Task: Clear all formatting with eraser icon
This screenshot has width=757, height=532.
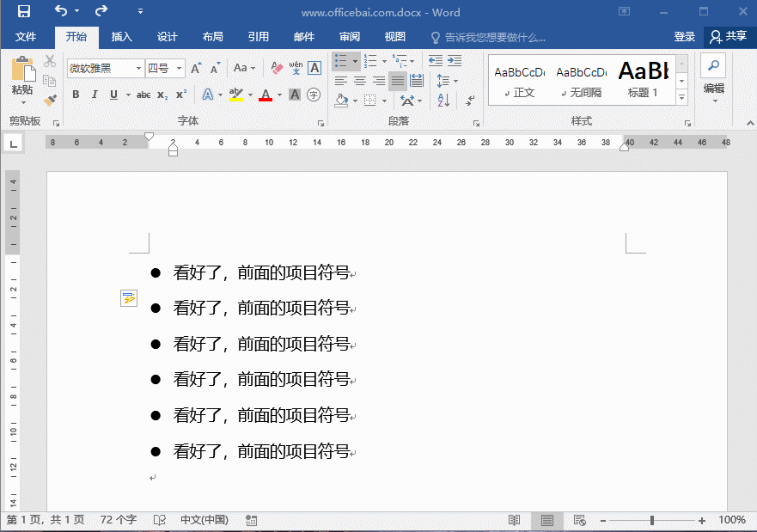Action: (x=277, y=68)
